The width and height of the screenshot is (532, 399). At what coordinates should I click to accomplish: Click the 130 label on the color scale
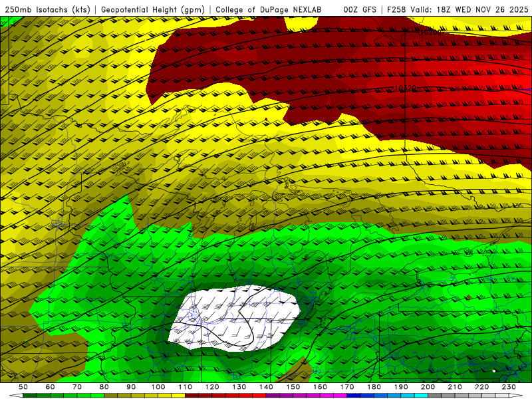click(x=239, y=387)
